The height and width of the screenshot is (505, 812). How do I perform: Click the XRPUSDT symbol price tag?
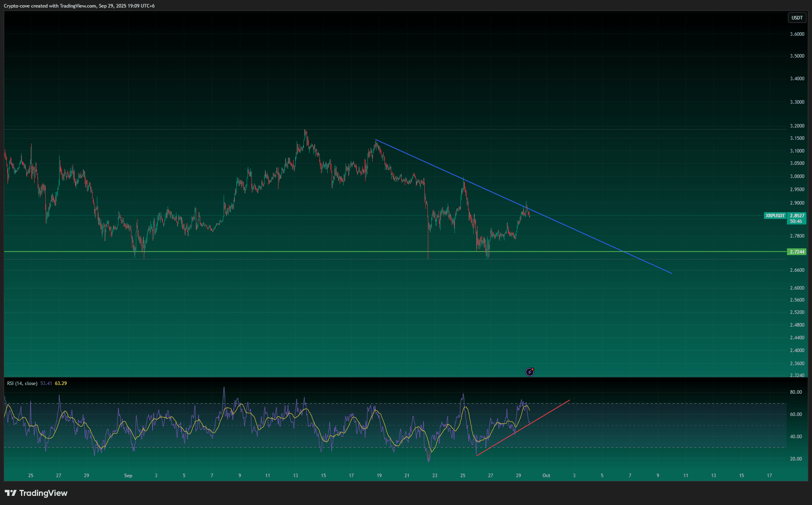click(775, 216)
